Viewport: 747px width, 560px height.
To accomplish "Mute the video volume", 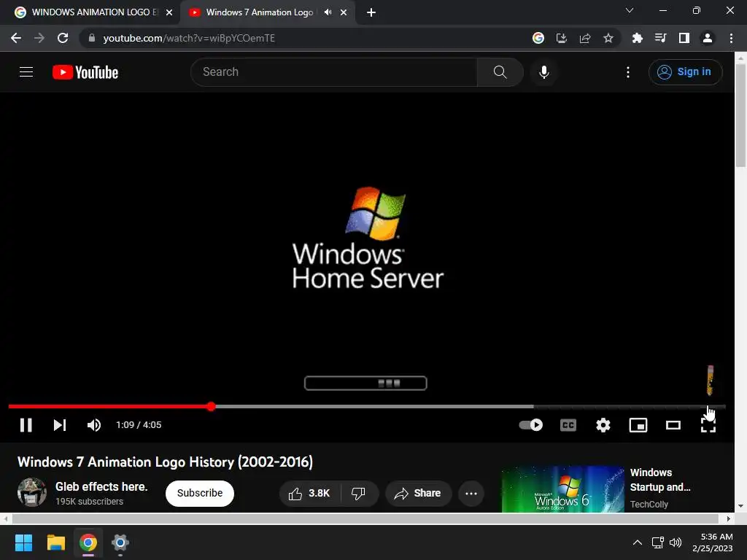I will (94, 425).
